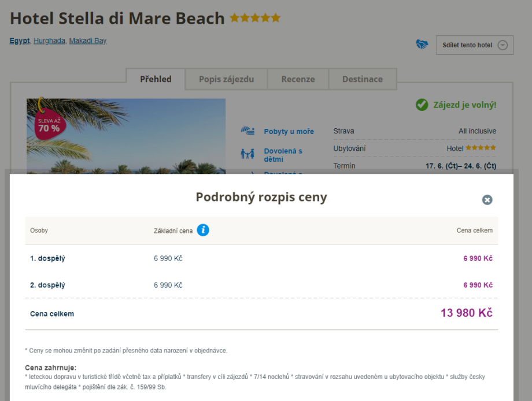Click the beach umbrella icon

(x=247, y=131)
